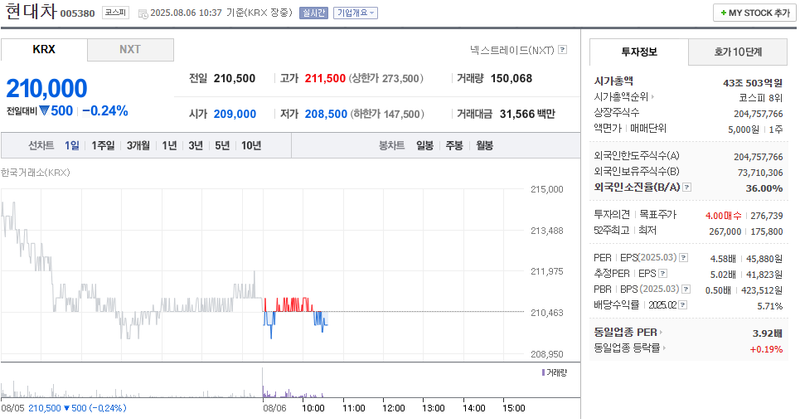Click the 전일 value 210,500

[x=234, y=79]
